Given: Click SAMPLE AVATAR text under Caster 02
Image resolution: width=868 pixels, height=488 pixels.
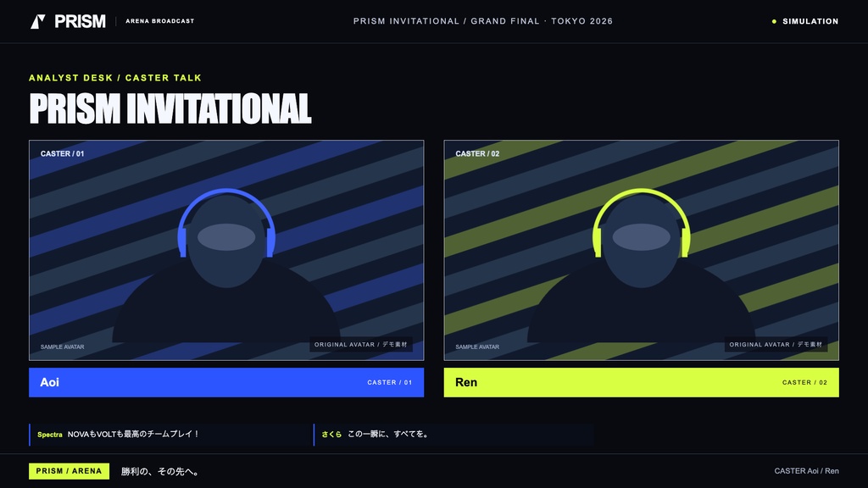Looking at the screenshot, I should [x=477, y=347].
